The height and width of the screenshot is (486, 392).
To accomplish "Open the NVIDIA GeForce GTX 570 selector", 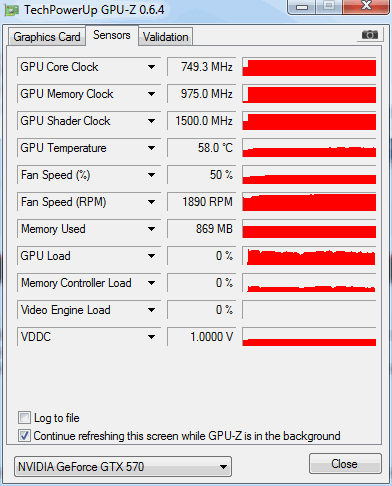I will [123, 467].
